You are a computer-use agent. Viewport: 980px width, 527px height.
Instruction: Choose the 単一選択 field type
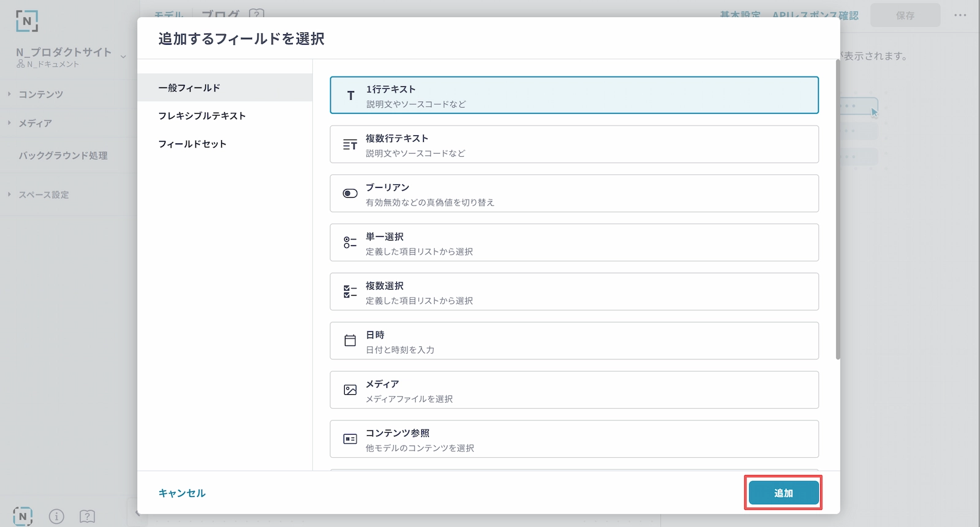coord(573,242)
